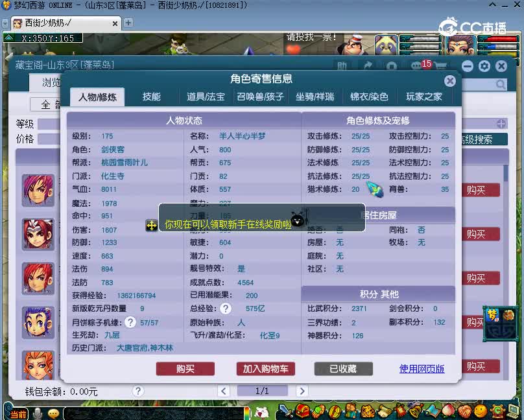Select the 人物/修炼 tab
Screen dimensions: 524x420
click(97, 97)
